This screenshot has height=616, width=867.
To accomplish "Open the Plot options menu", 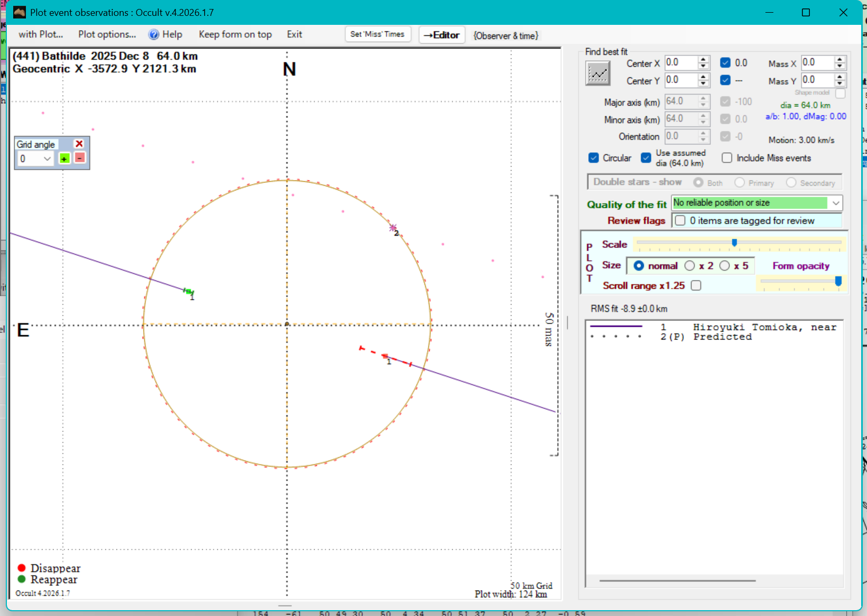I will coord(107,35).
